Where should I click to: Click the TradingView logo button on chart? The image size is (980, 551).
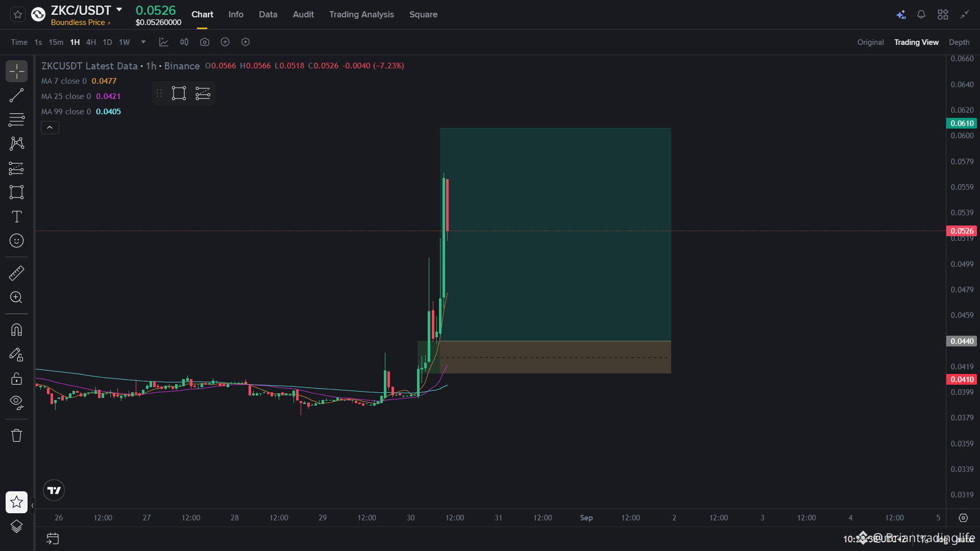pos(54,490)
